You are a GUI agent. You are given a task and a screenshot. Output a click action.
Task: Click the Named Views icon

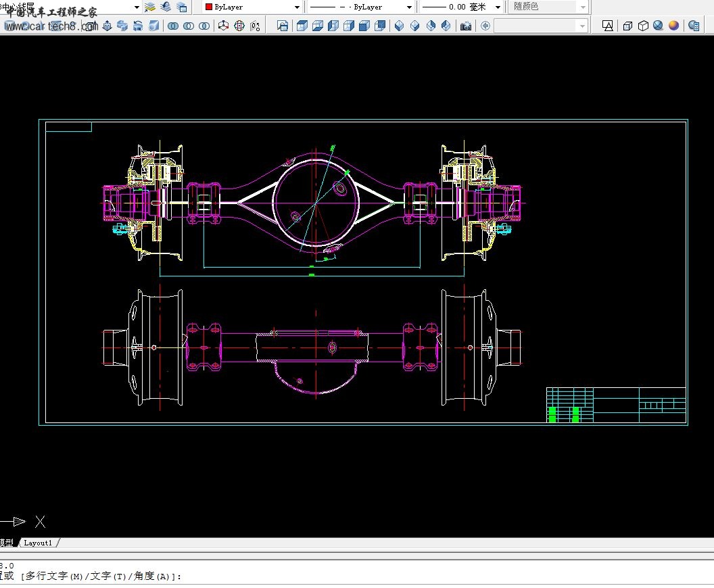tap(283, 26)
